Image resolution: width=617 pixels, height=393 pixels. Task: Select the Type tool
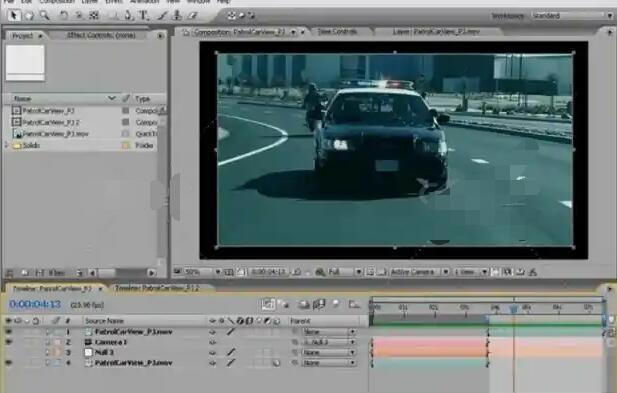click(143, 16)
